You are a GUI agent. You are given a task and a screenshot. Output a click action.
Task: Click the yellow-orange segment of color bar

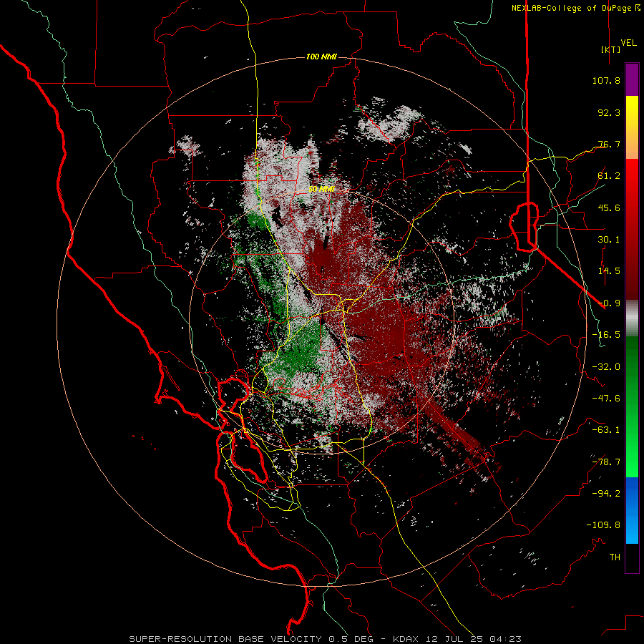coord(632,127)
